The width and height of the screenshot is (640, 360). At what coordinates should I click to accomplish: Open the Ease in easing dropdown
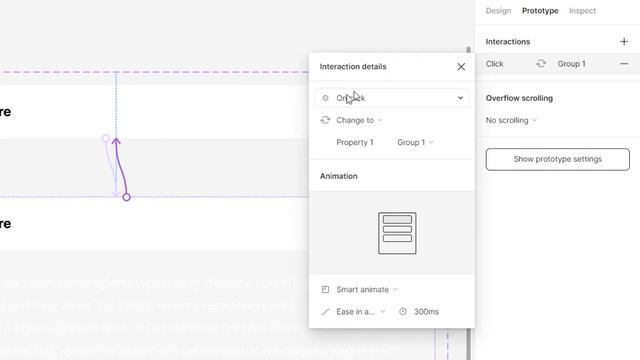[x=360, y=311]
